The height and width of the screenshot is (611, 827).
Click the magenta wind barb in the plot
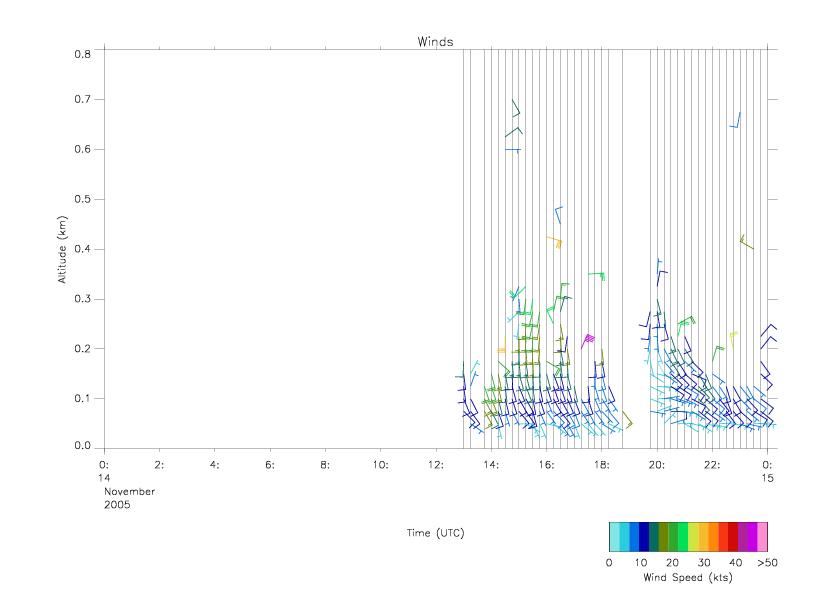click(588, 340)
